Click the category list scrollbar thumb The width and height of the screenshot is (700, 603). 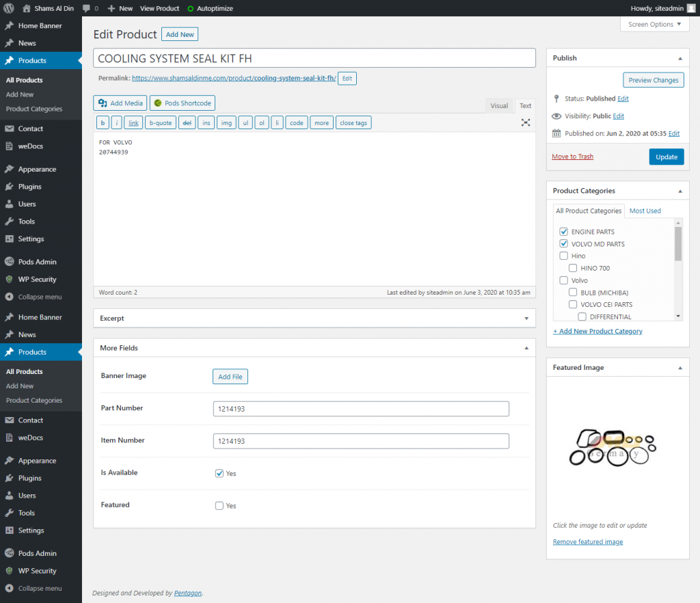click(678, 243)
